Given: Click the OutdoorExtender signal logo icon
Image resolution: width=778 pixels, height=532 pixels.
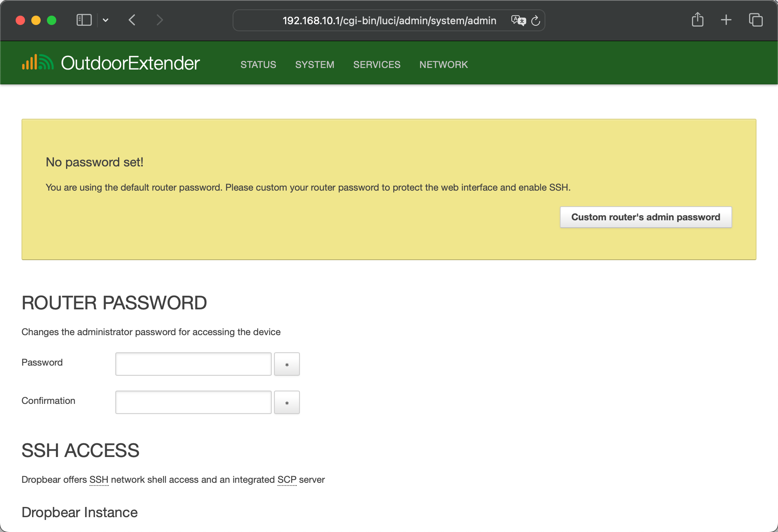Looking at the screenshot, I should coord(38,62).
